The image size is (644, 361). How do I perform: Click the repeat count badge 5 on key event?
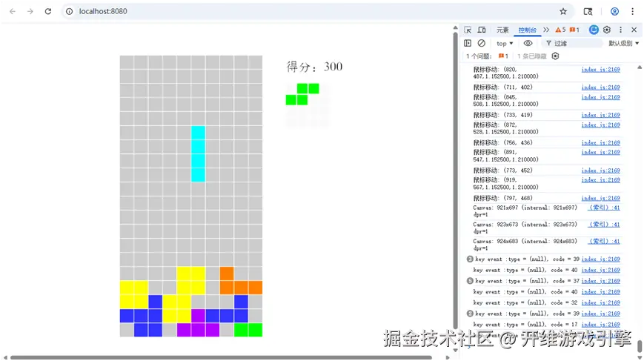click(x=470, y=281)
